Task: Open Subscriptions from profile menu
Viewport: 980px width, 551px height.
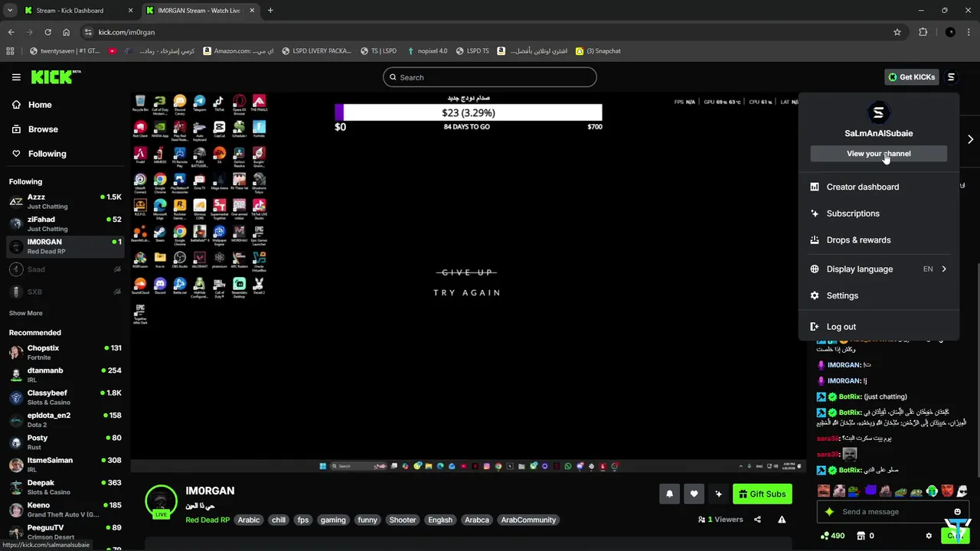Action: coord(879,214)
